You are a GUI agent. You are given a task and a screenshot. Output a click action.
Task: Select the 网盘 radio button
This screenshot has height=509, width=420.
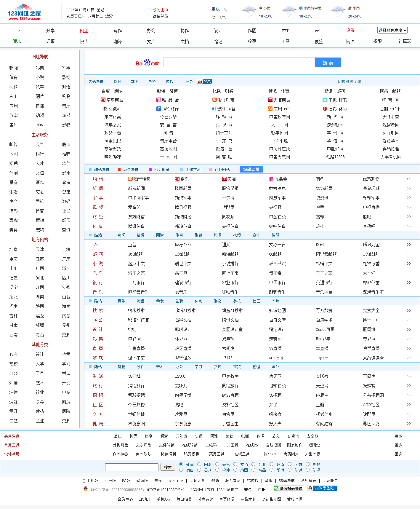[x=199, y=464]
